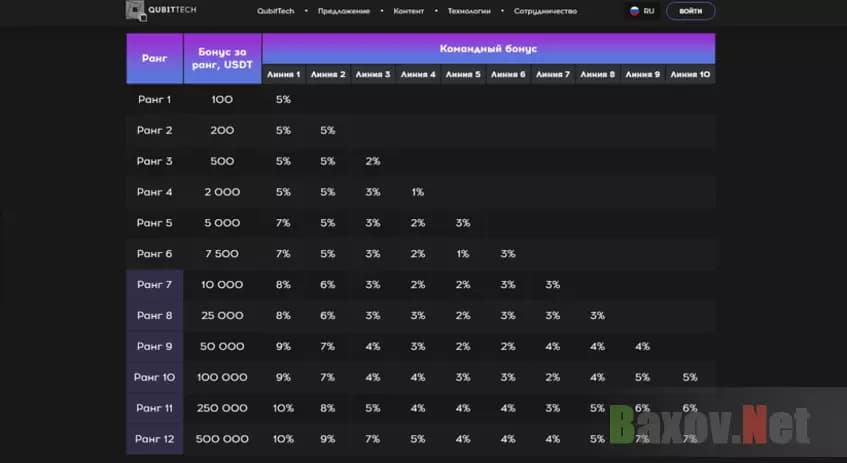Select the Ранг 12 row label
The width and height of the screenshot is (847, 463).
pos(154,438)
